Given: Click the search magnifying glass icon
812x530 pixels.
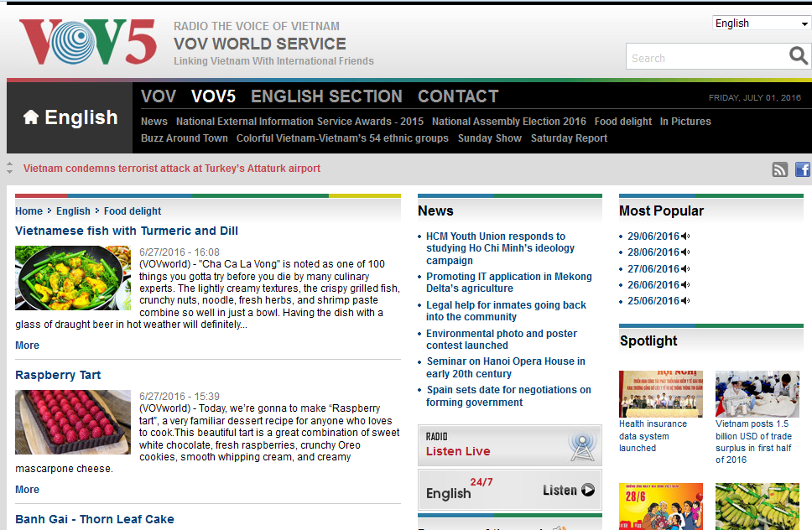Looking at the screenshot, I should click(798, 56).
